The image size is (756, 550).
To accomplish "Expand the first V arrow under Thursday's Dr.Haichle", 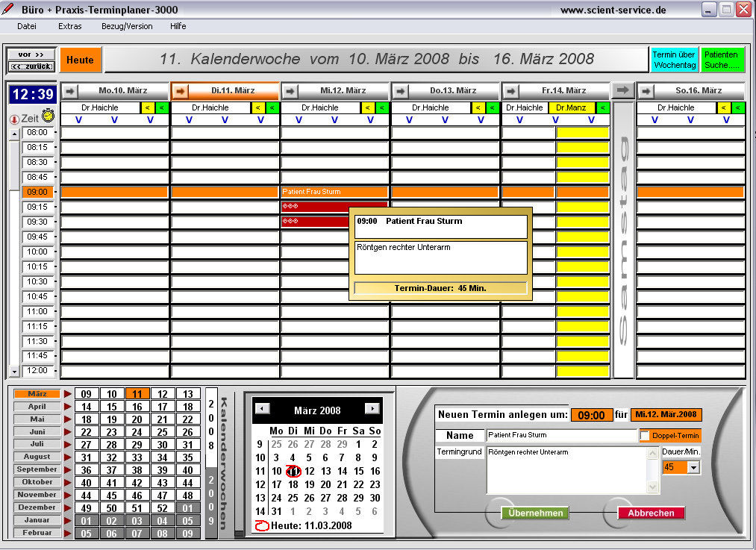I will (409, 120).
